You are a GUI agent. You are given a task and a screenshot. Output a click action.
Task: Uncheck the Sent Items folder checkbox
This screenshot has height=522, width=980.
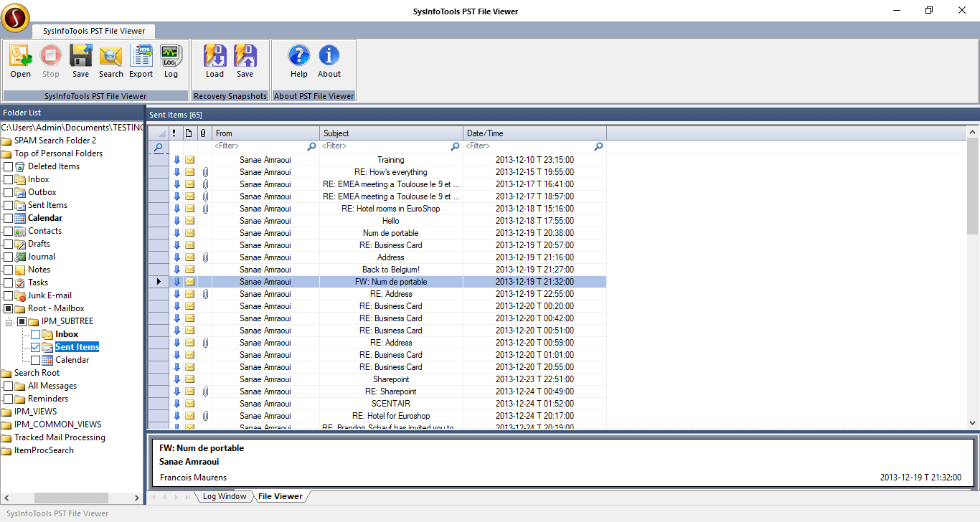click(34, 346)
